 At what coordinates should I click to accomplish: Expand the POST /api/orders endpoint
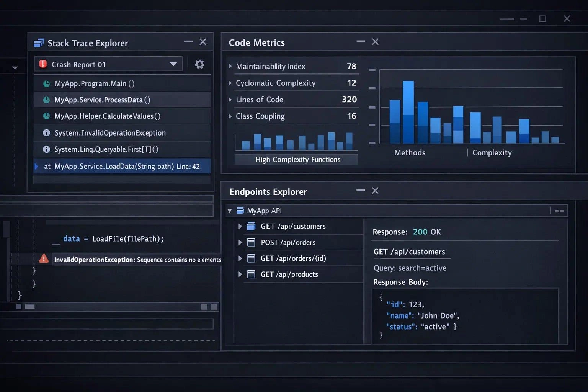tap(240, 242)
